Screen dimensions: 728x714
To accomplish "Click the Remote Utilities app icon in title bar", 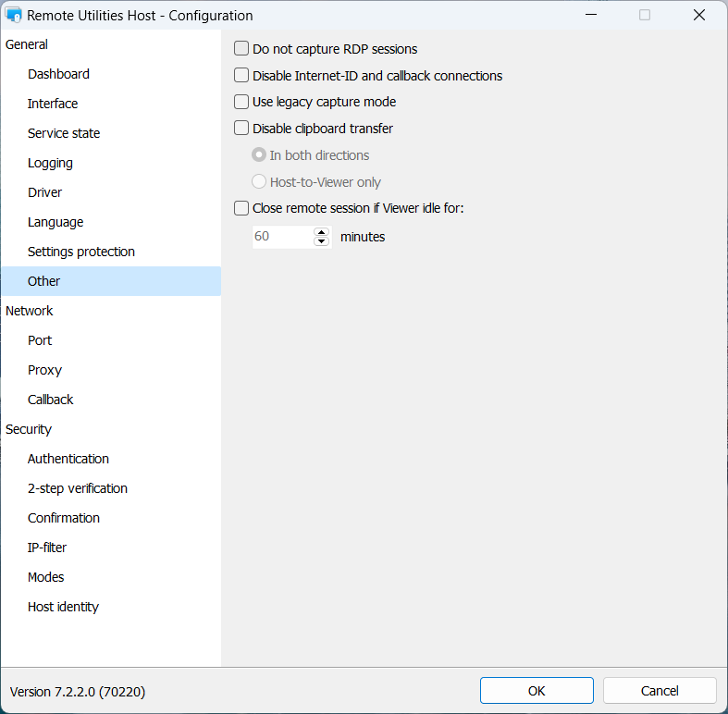I will [x=14, y=16].
